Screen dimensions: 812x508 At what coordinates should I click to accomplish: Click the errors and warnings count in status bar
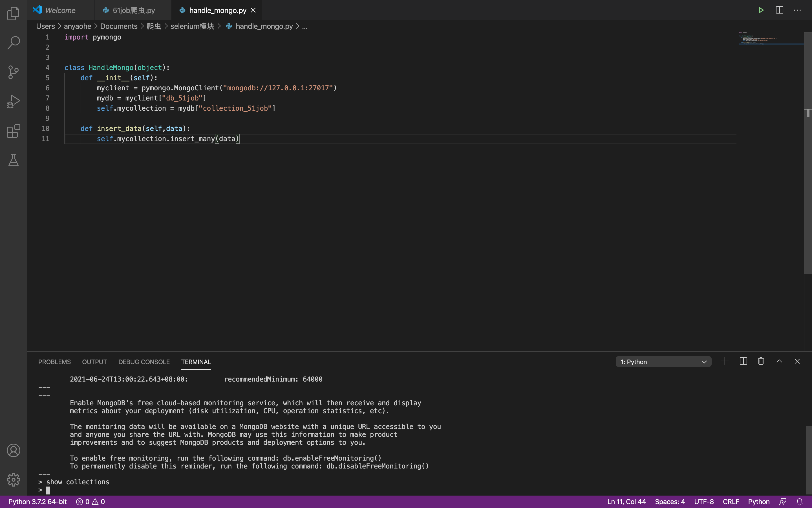point(91,502)
